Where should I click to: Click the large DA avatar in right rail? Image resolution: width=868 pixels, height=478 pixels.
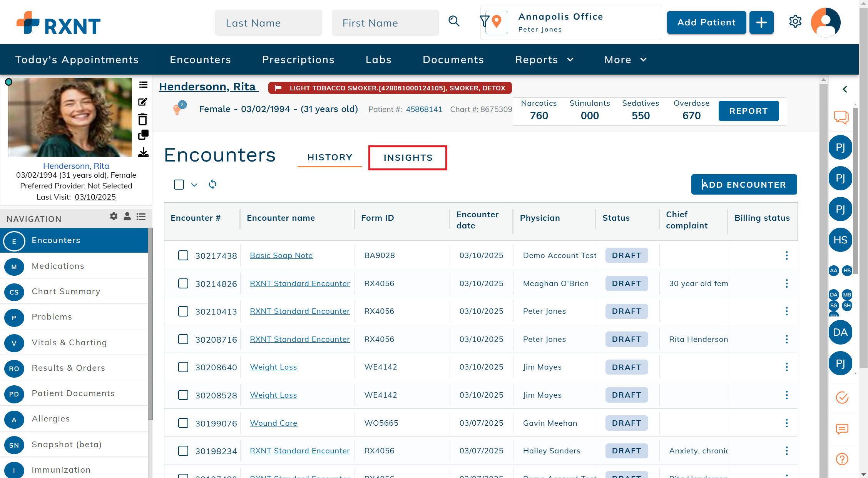pos(840,332)
